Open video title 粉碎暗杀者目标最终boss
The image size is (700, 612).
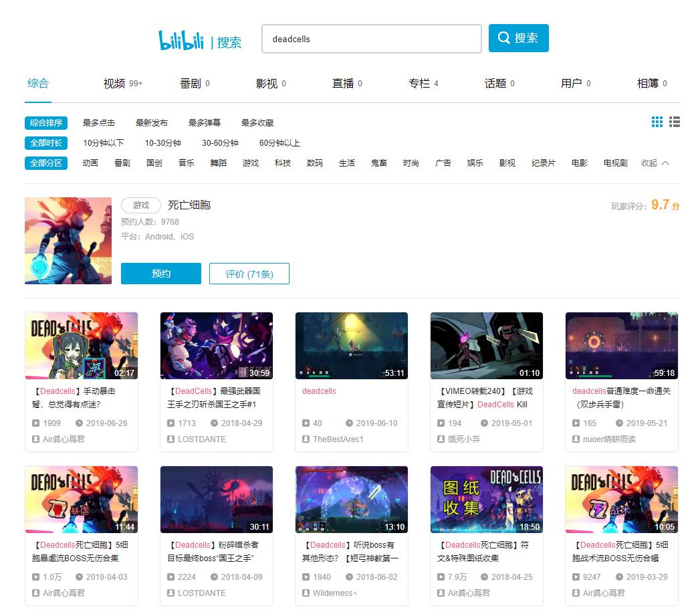click(213, 551)
